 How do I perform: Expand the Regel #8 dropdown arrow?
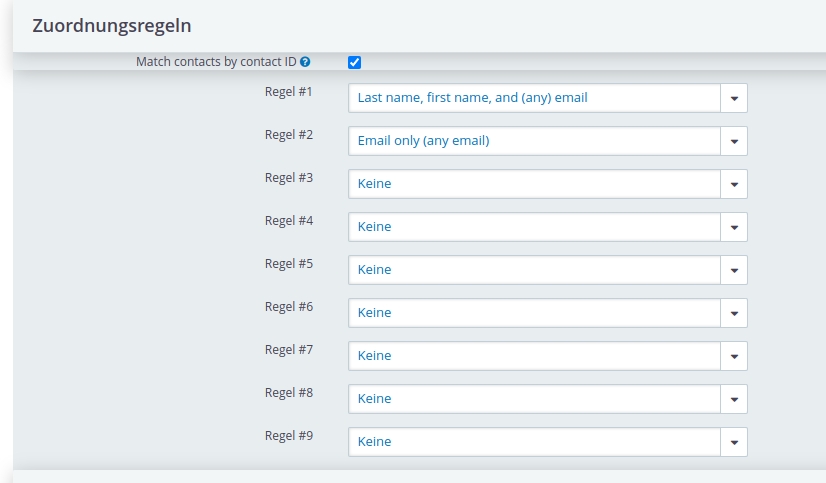[734, 399]
